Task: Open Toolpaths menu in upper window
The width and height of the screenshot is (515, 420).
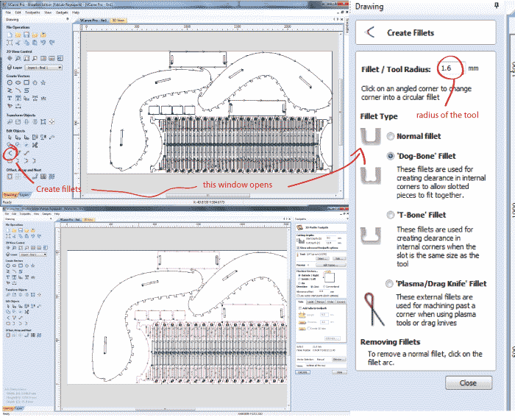Action: tap(32, 13)
